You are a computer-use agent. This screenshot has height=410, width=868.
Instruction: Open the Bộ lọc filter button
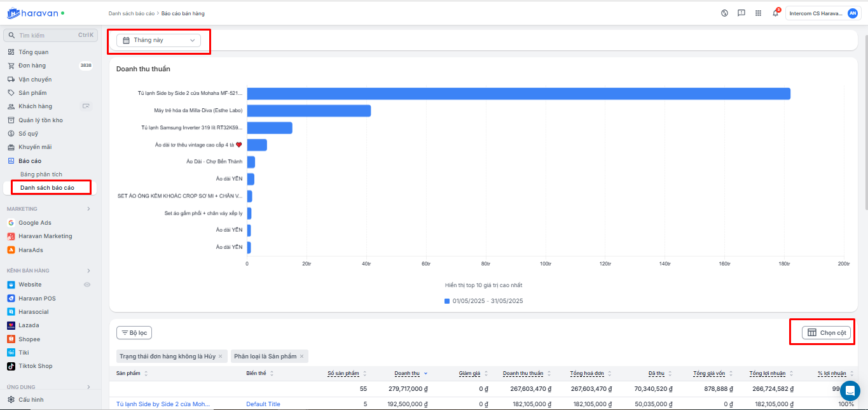[x=134, y=332]
